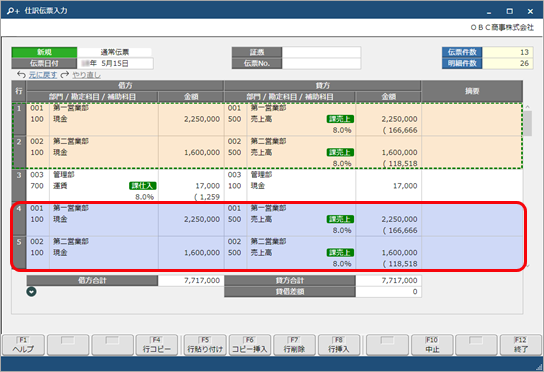This screenshot has width=544, height=372.
Task: Click 第一営業部 in row 4 debit
Action: coord(71,208)
